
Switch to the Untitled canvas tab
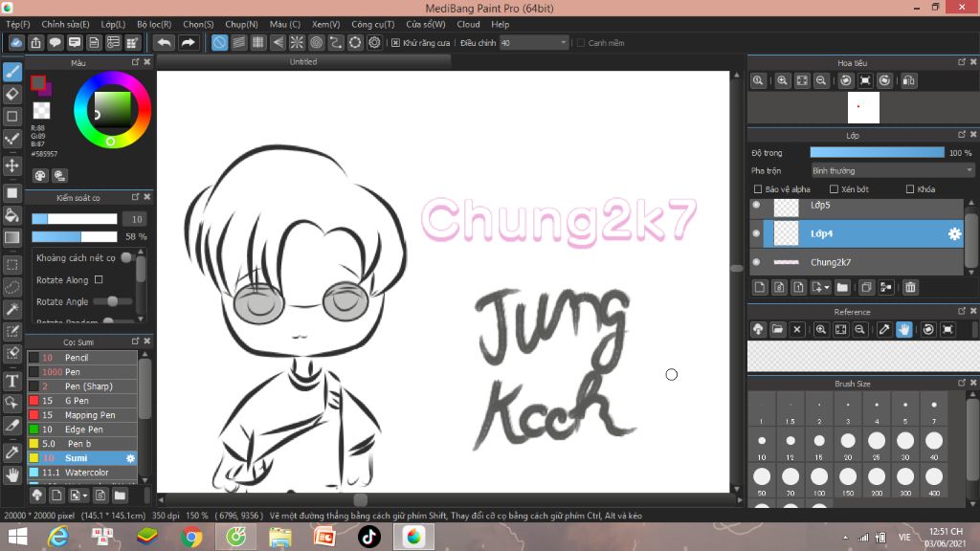coord(303,62)
